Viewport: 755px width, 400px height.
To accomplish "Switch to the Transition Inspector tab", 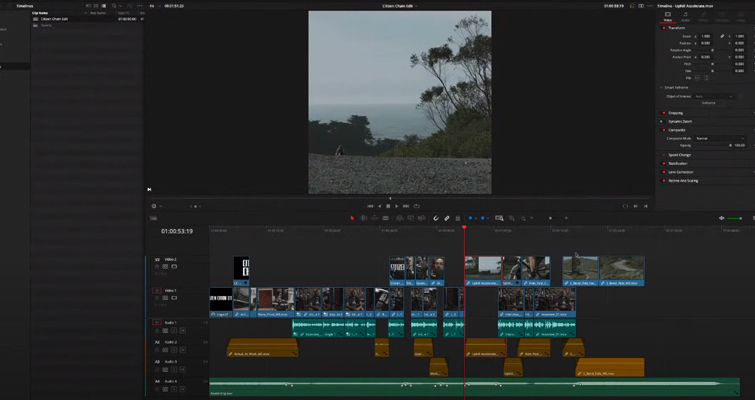I will click(x=722, y=17).
